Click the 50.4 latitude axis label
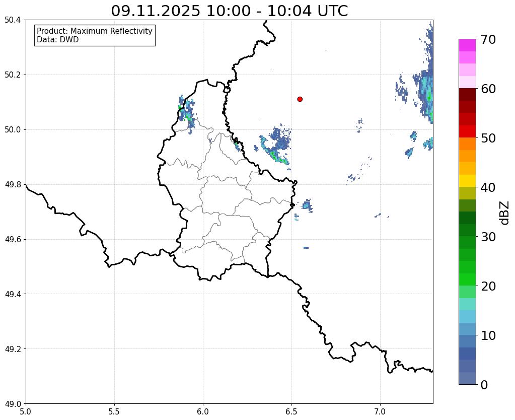 tap(13, 20)
